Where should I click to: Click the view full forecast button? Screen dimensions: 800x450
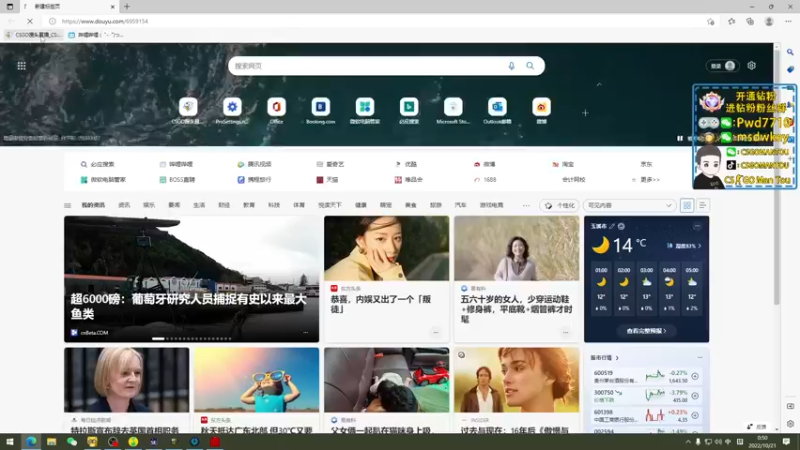tap(646, 331)
